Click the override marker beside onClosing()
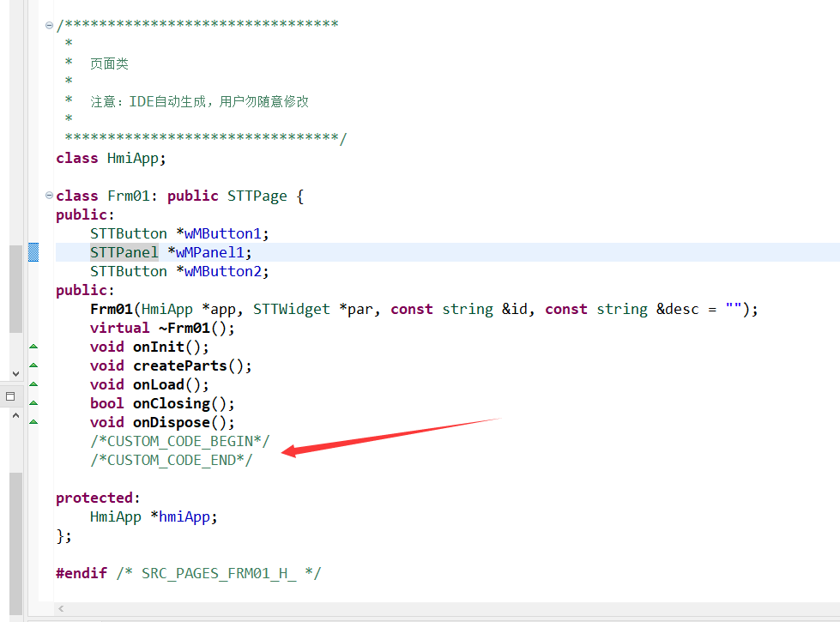This screenshot has height=622, width=840. point(33,403)
